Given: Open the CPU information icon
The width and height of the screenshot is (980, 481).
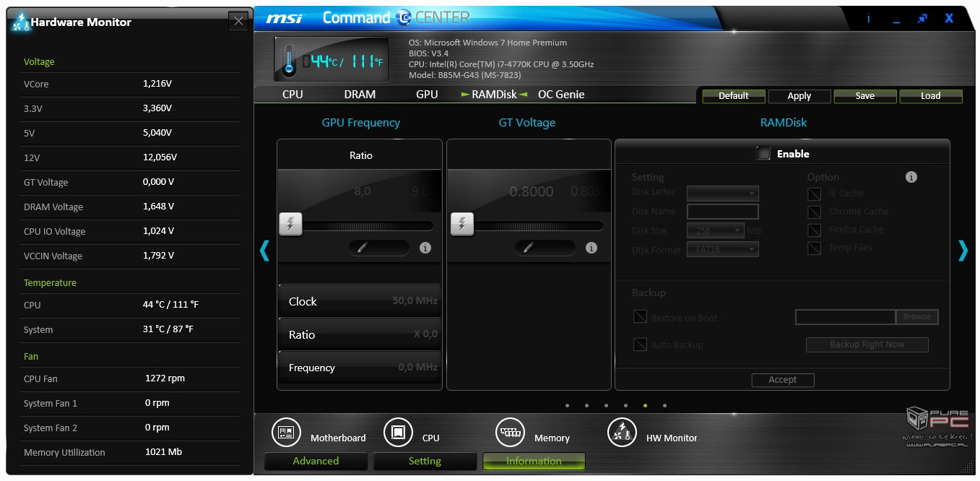Looking at the screenshot, I should [x=397, y=432].
